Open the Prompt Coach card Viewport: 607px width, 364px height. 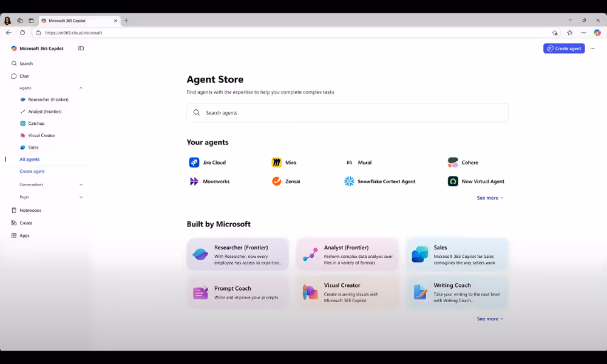(238, 292)
